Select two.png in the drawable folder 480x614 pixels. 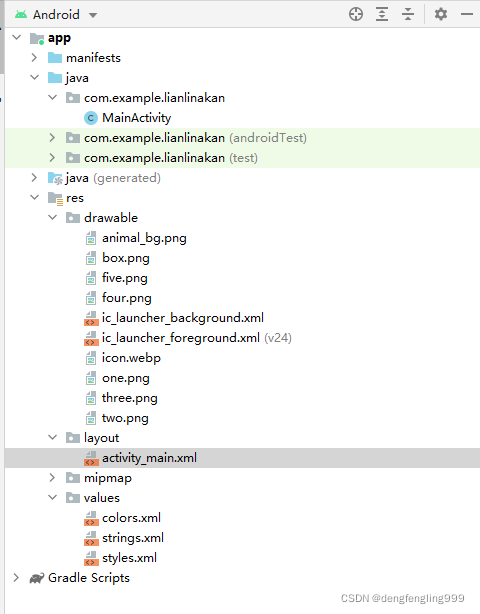125,418
